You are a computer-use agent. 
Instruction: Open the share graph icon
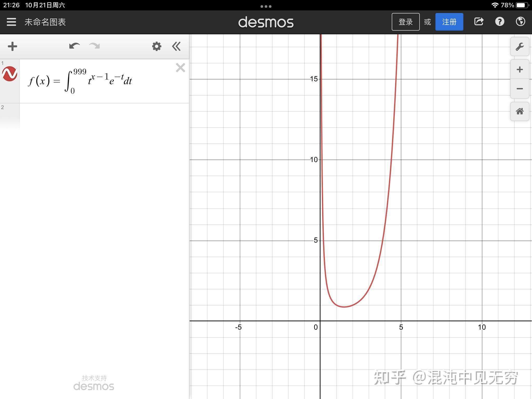point(479,22)
